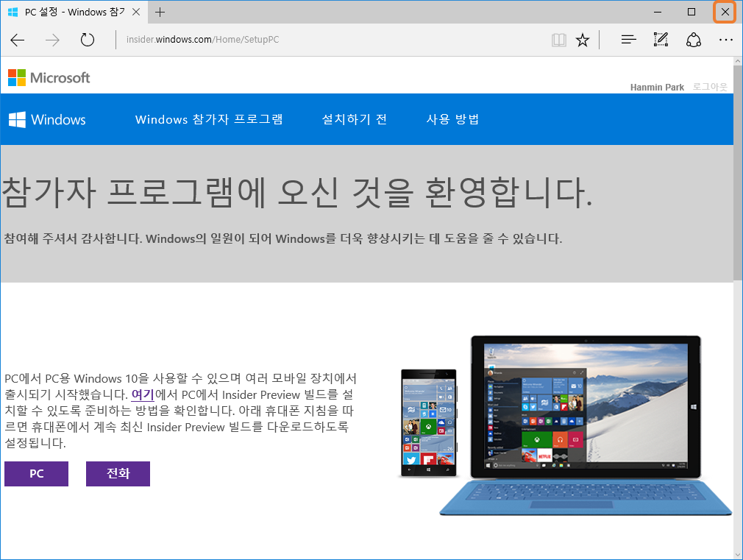Navigate back to the previous page

(17, 40)
